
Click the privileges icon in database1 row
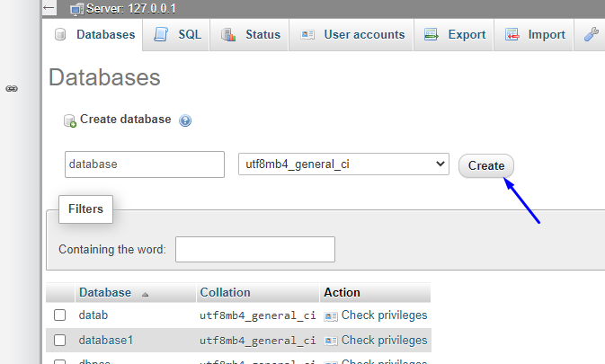[331, 342]
